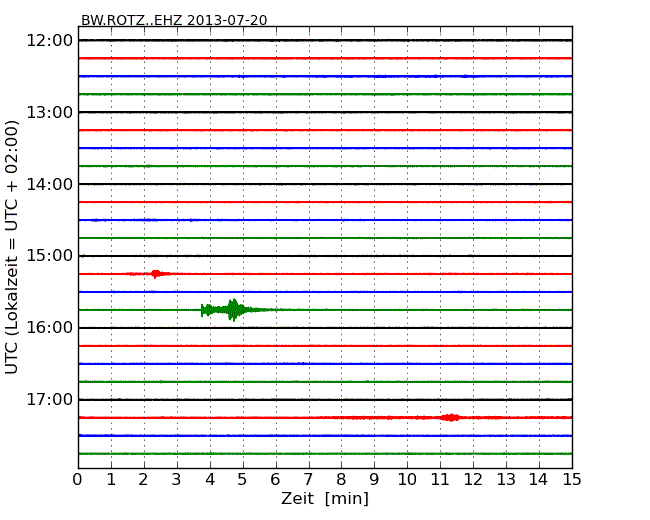Select the x-axis tick label 8
Screen dimensions: 650x520
point(341,480)
